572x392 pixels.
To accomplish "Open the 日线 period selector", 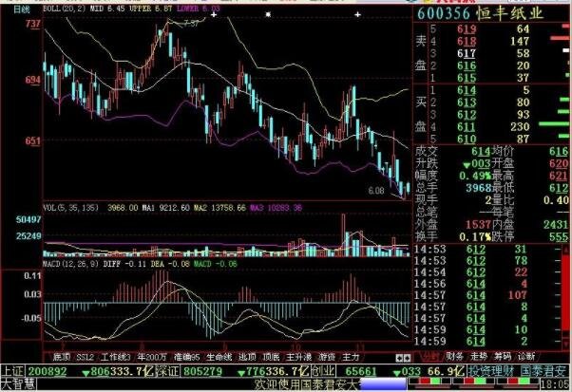I will [11, 9].
